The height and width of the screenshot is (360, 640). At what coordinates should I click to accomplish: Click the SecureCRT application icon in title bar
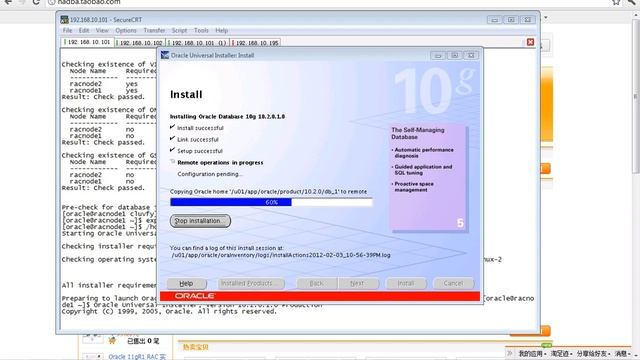64,20
